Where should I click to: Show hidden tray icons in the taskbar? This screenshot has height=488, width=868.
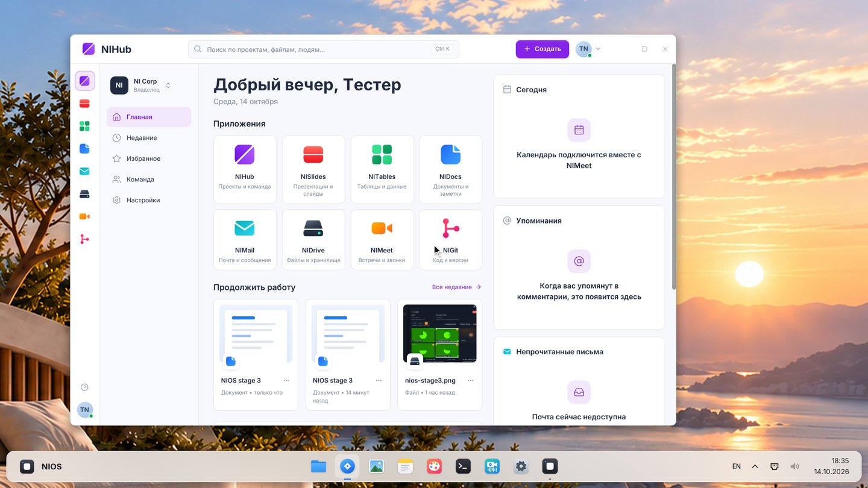tap(755, 466)
